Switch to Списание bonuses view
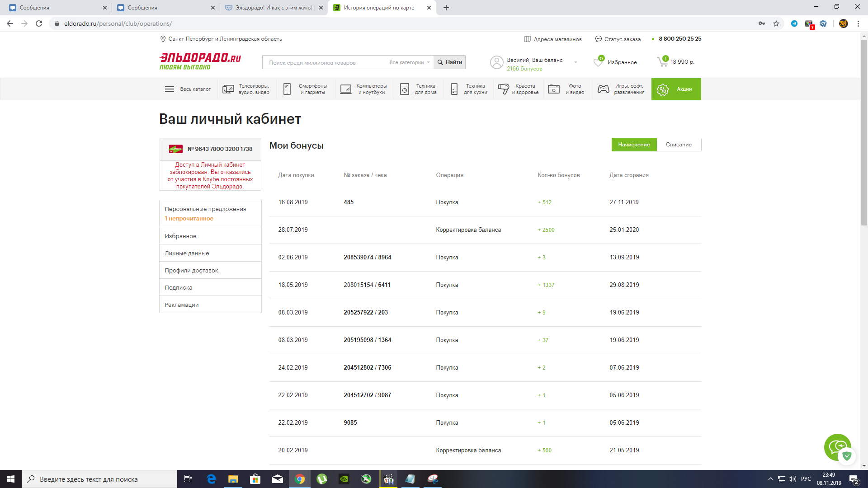The width and height of the screenshot is (868, 488). pyautogui.click(x=679, y=145)
